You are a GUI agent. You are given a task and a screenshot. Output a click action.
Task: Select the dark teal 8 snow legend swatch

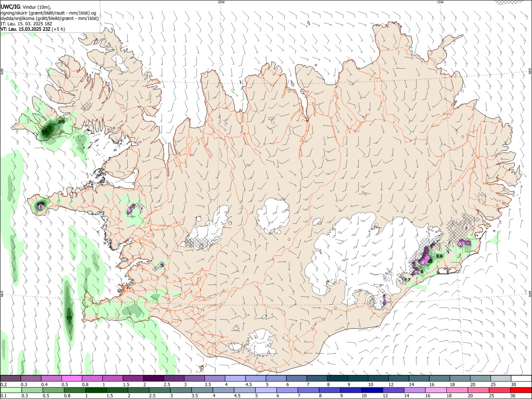[337, 379]
